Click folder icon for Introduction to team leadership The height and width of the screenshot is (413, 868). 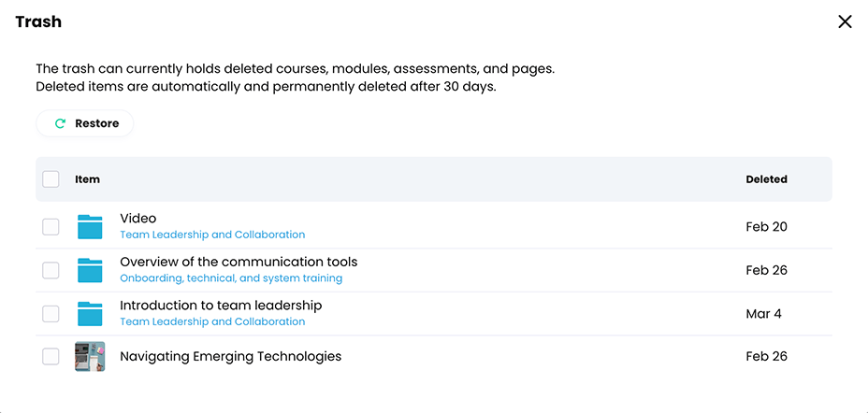coord(90,314)
